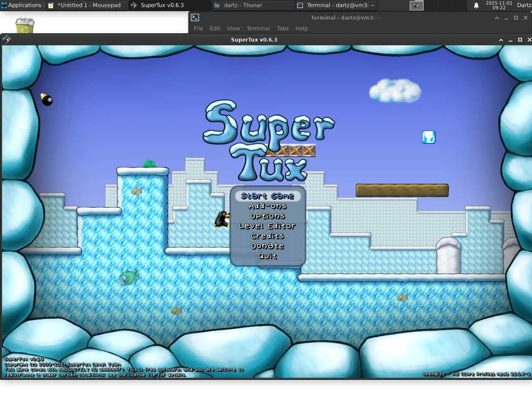Click the SuperTux icon in the panel tray

click(x=416, y=5)
